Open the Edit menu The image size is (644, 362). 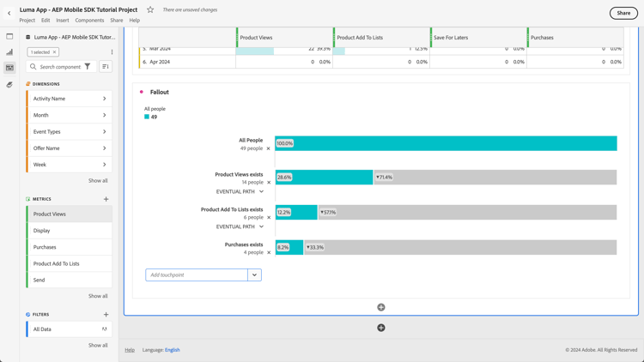46,20
